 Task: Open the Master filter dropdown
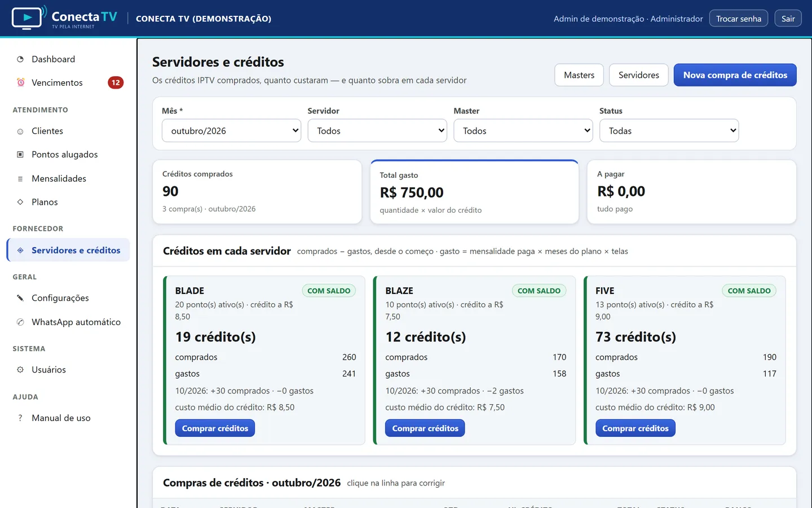click(x=523, y=130)
